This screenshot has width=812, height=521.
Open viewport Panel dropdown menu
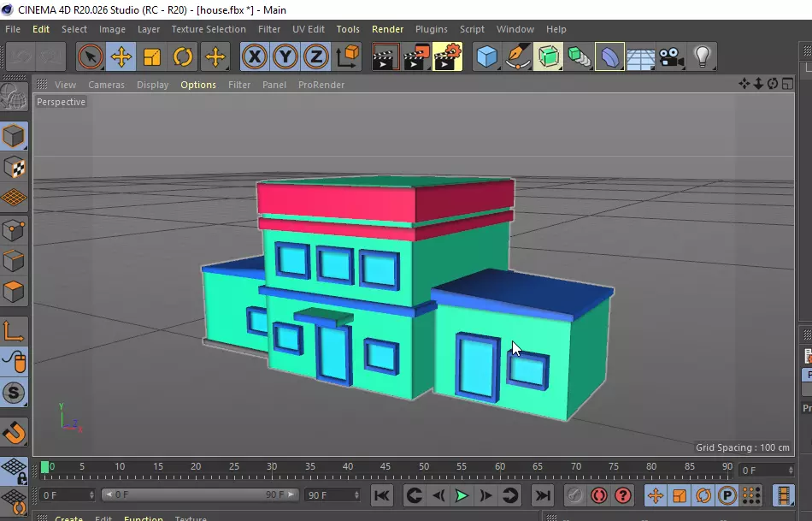[x=274, y=85]
